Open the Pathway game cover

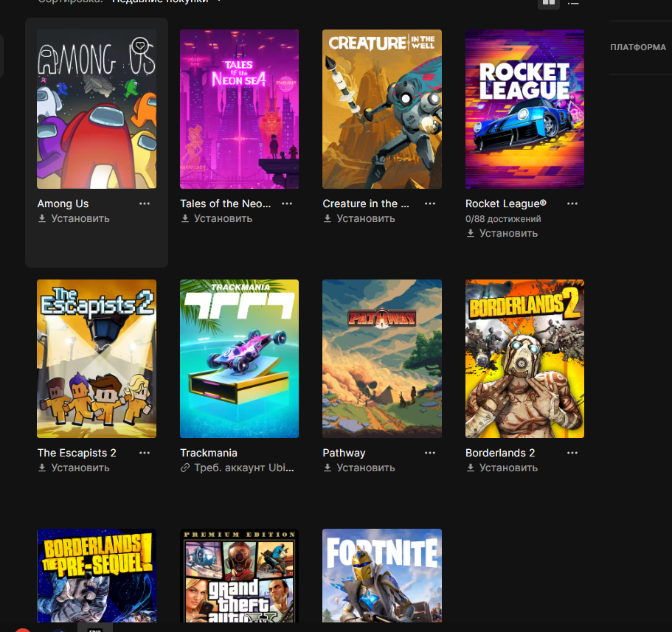click(x=382, y=358)
